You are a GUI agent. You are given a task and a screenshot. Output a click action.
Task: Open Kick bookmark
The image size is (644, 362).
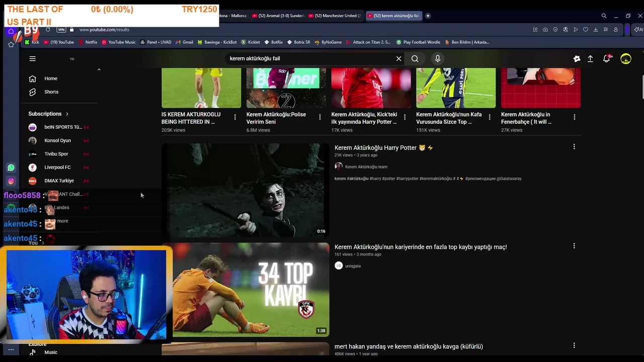(32, 42)
